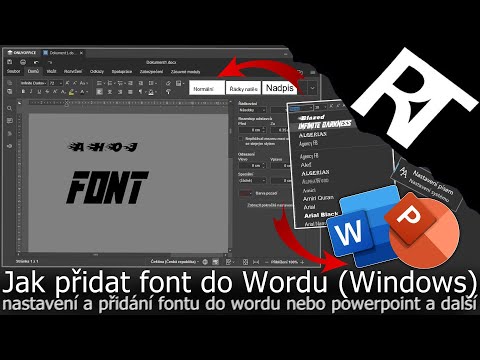Increase the font size

coord(68,83)
